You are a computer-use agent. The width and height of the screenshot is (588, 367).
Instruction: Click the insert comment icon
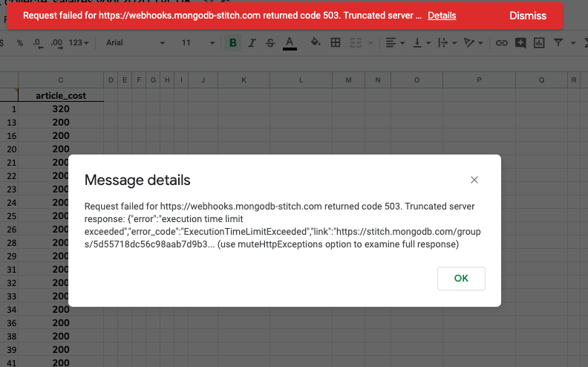[x=520, y=43]
